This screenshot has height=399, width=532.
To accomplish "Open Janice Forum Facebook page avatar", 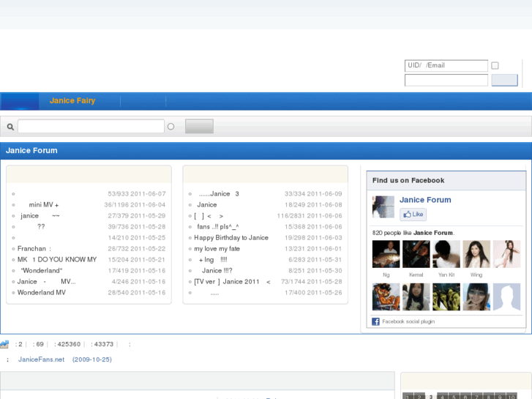I will (383, 206).
